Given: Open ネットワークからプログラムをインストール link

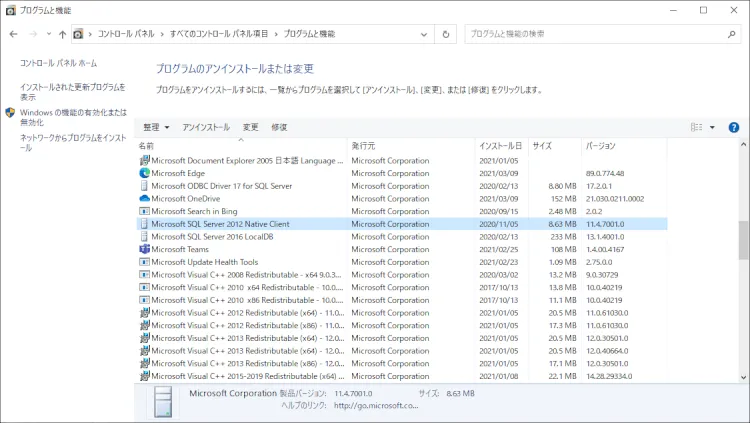Looking at the screenshot, I should pos(73,143).
